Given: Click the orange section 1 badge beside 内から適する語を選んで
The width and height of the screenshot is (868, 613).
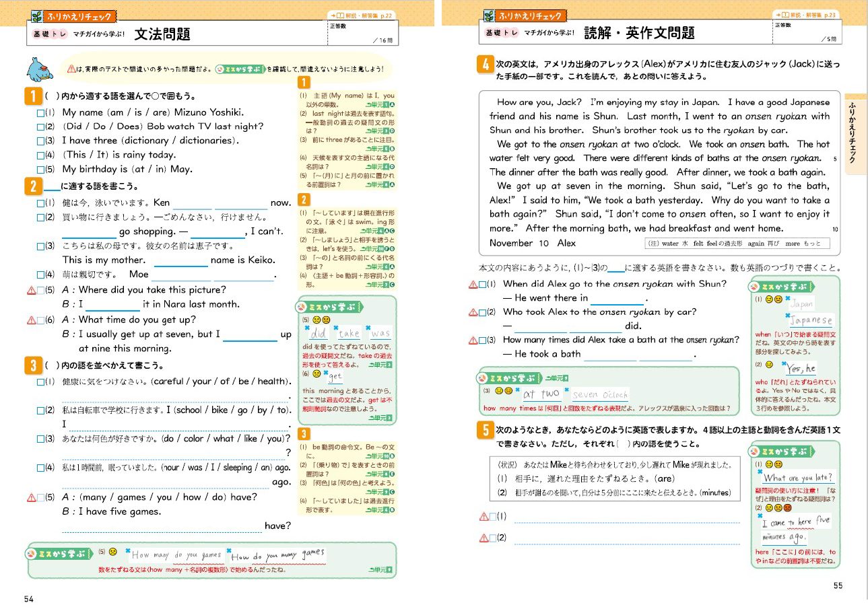Looking at the screenshot, I should click(33, 96).
